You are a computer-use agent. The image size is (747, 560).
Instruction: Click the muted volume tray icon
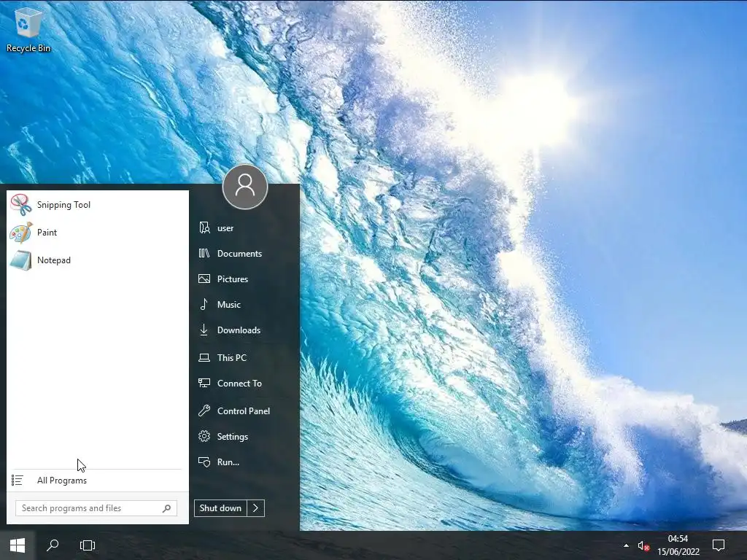coord(643,545)
